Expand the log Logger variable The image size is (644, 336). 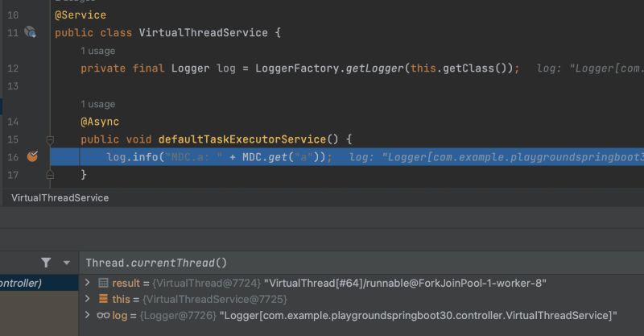(88, 315)
